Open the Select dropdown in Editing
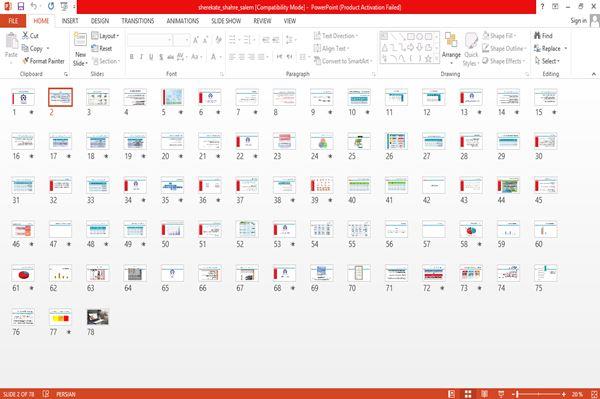 point(547,61)
